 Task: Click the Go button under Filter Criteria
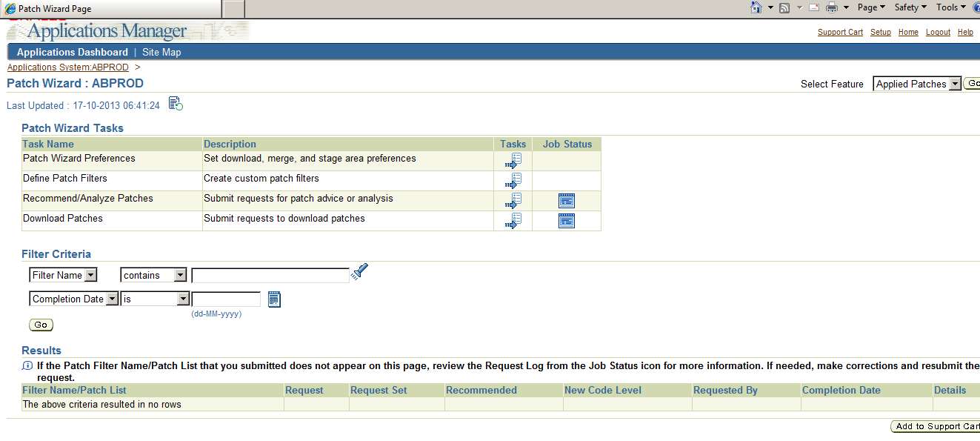point(40,325)
